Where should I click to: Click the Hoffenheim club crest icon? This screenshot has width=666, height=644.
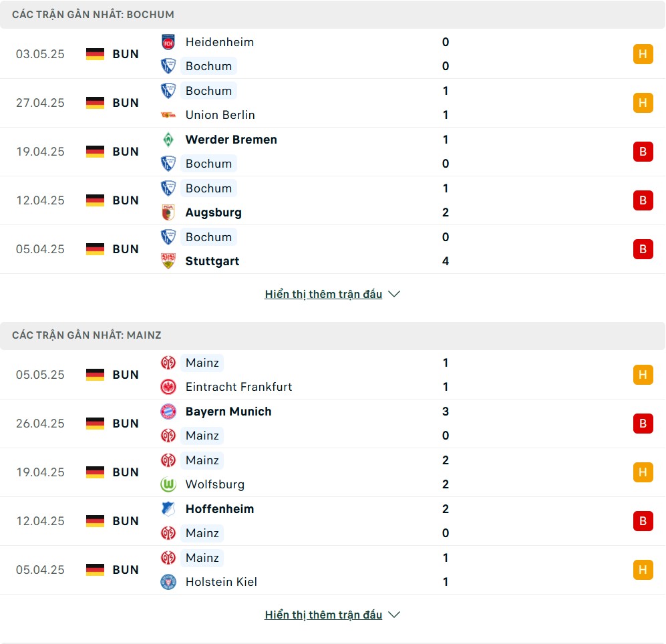pyautogui.click(x=168, y=509)
